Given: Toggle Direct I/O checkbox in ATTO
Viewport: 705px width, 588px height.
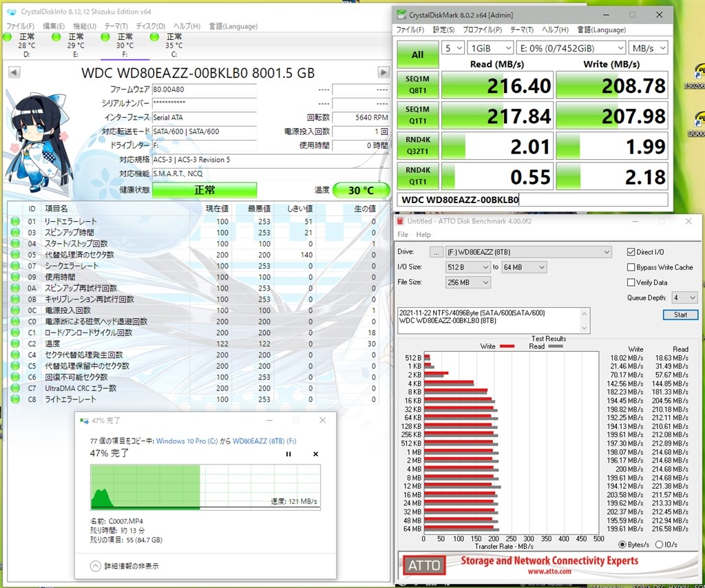Looking at the screenshot, I should coord(631,252).
